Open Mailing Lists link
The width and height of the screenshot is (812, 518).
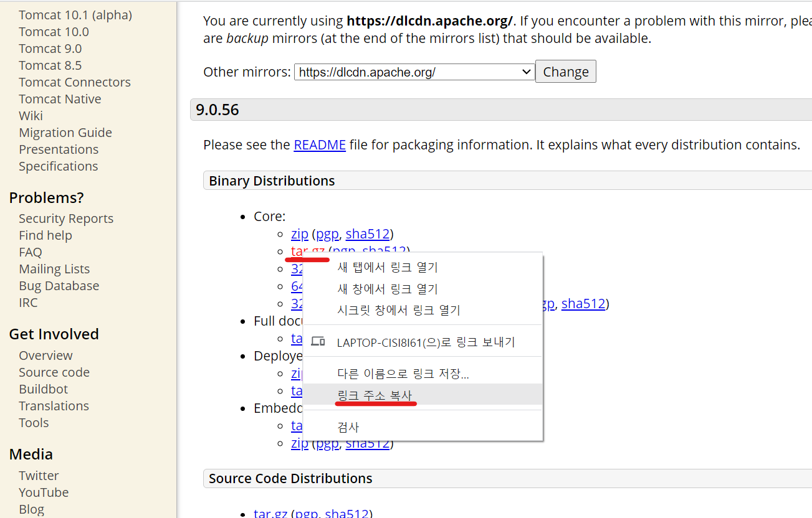[54, 269]
